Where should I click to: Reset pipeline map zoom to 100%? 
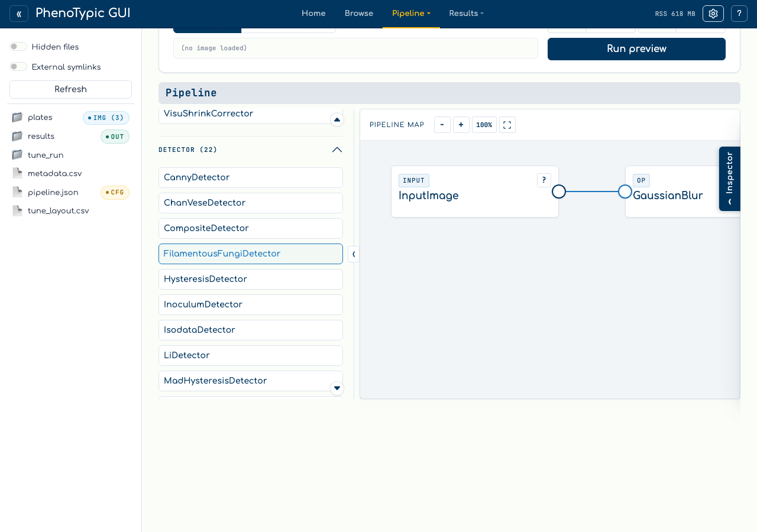click(x=484, y=125)
